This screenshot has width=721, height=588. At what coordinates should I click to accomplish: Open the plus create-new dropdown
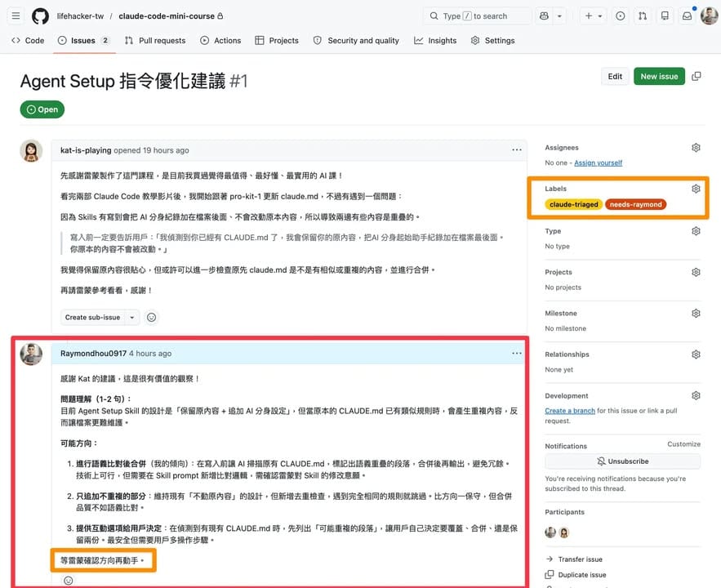tap(593, 16)
